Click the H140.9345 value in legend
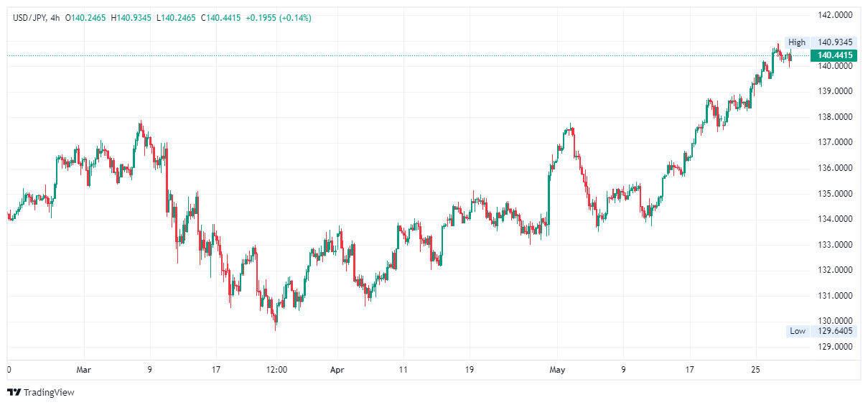The image size is (868, 405). (131, 18)
